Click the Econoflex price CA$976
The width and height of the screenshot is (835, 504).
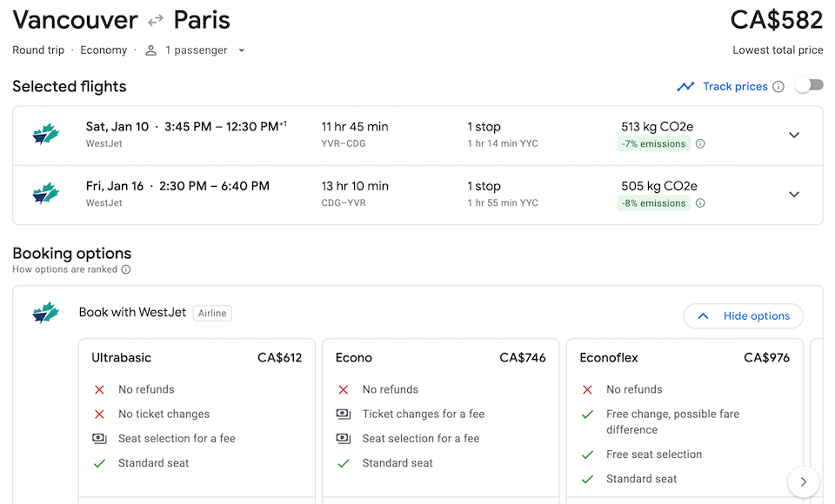tap(766, 358)
